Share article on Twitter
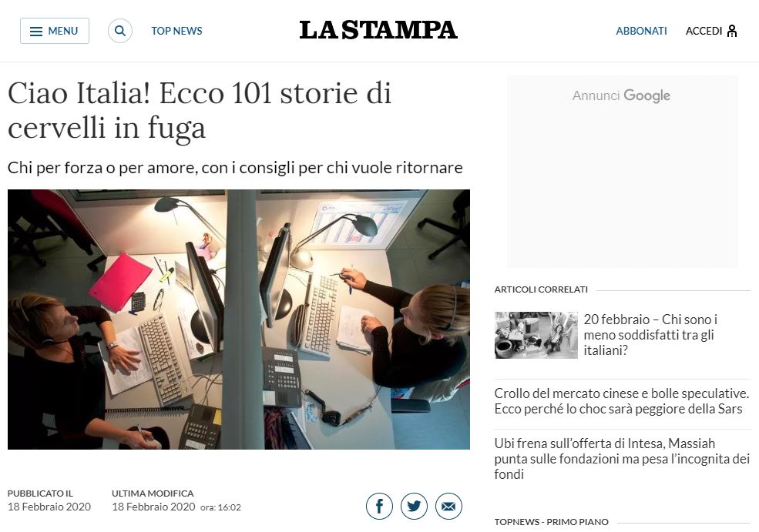 point(414,506)
